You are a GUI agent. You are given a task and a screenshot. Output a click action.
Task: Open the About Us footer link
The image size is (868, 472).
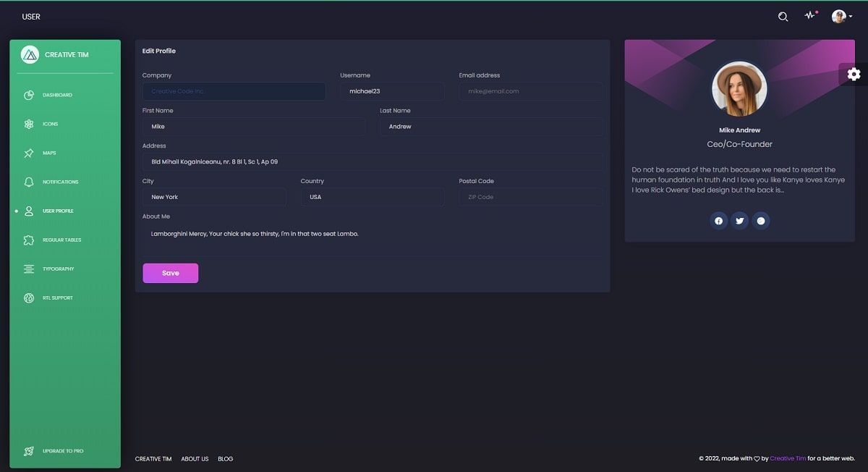(x=195, y=458)
